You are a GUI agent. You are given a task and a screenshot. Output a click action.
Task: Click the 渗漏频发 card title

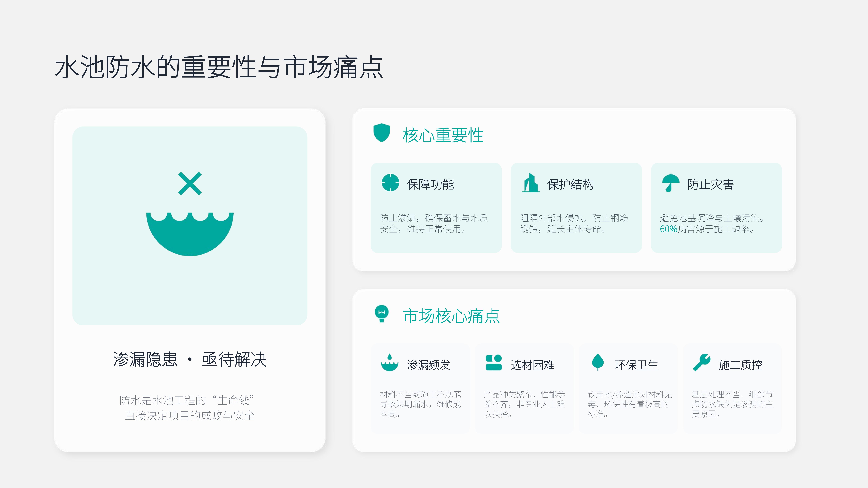click(429, 365)
